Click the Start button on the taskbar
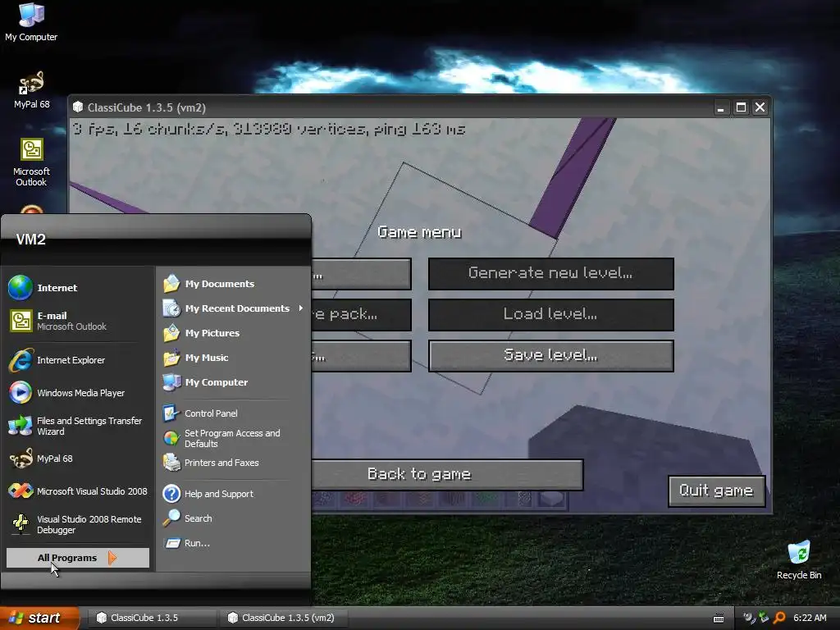The width and height of the screenshot is (840, 630). pos(39,618)
